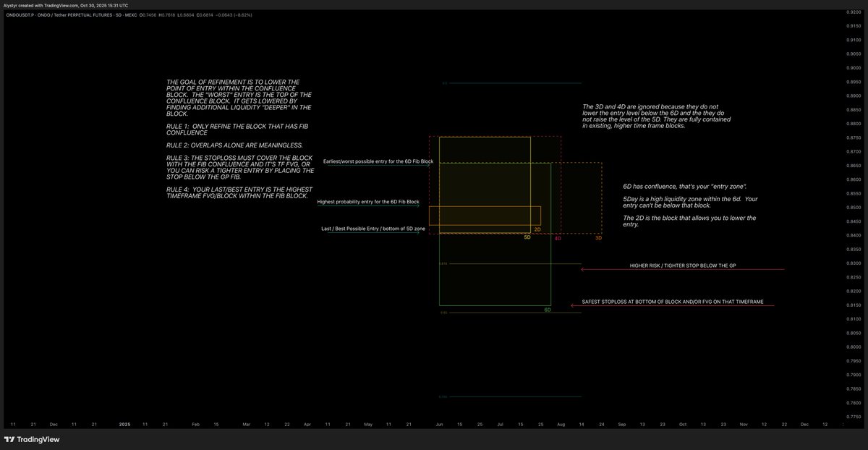Select the 6D block label

[x=548, y=310]
